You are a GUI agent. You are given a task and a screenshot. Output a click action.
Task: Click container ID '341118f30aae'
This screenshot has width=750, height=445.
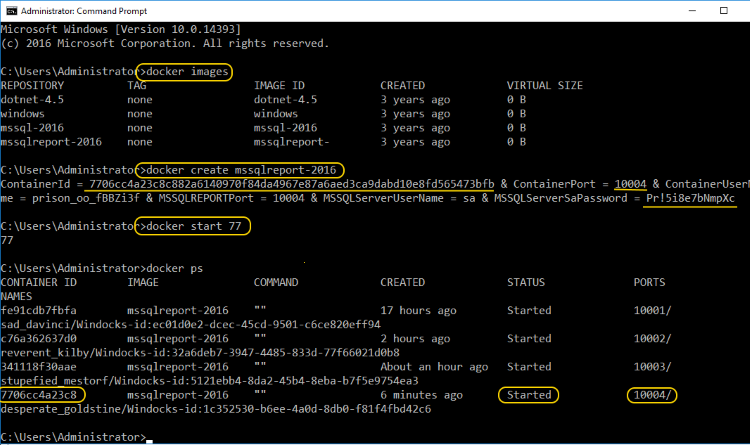pos(39,367)
